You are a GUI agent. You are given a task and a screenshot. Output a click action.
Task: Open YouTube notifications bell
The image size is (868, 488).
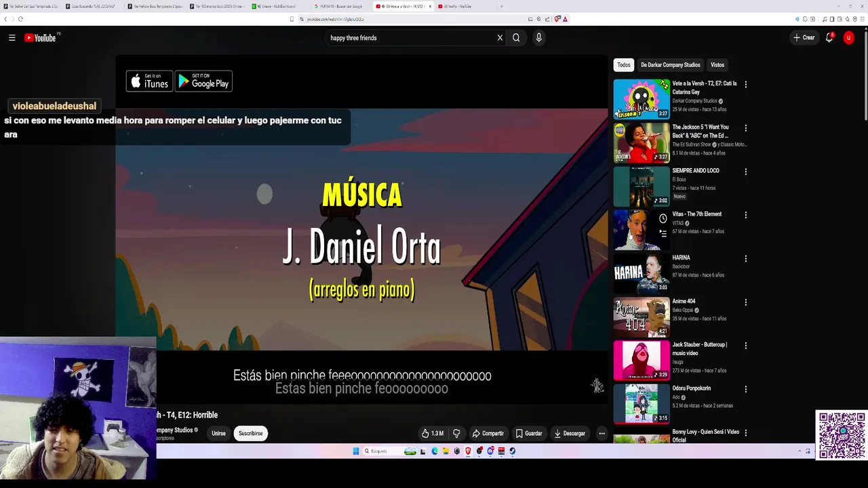(829, 38)
